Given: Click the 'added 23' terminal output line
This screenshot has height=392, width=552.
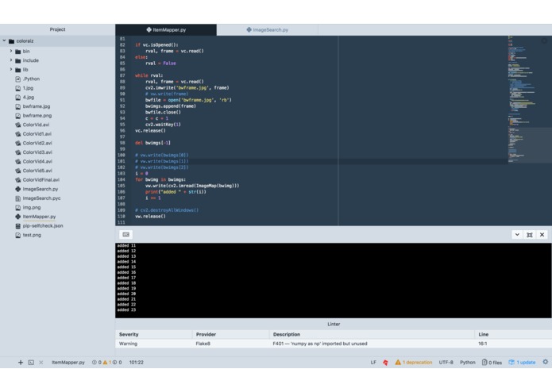Looking at the screenshot, I should click(126, 310).
